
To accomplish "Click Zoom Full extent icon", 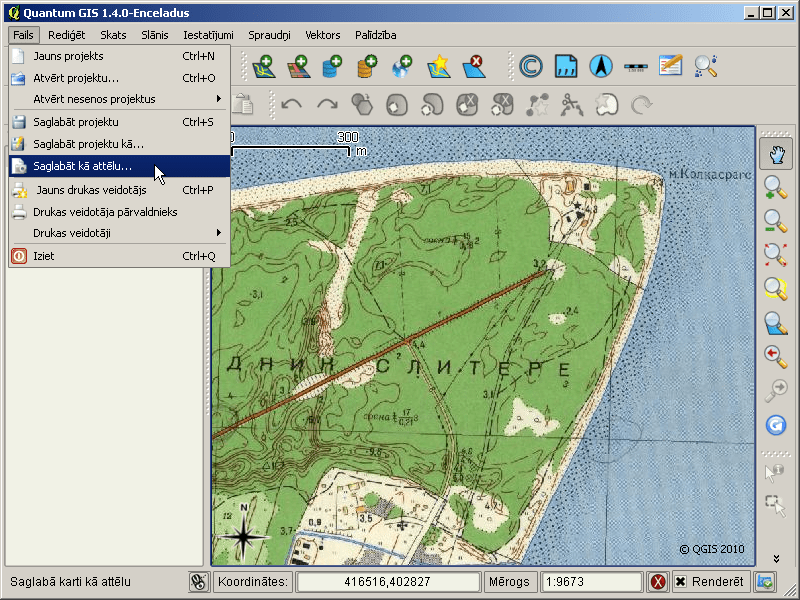I will tap(776, 255).
